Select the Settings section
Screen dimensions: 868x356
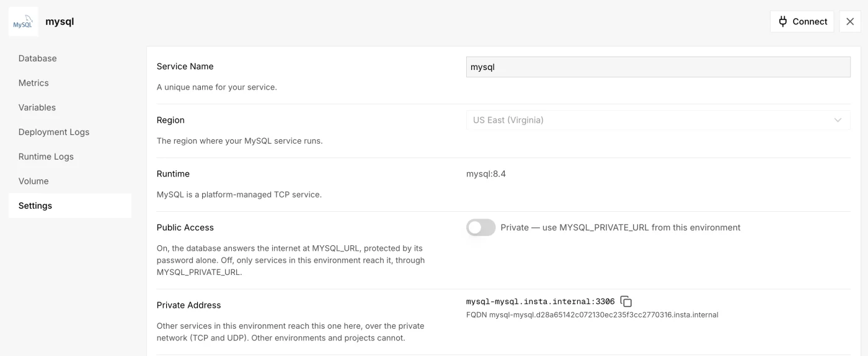[x=70, y=206]
